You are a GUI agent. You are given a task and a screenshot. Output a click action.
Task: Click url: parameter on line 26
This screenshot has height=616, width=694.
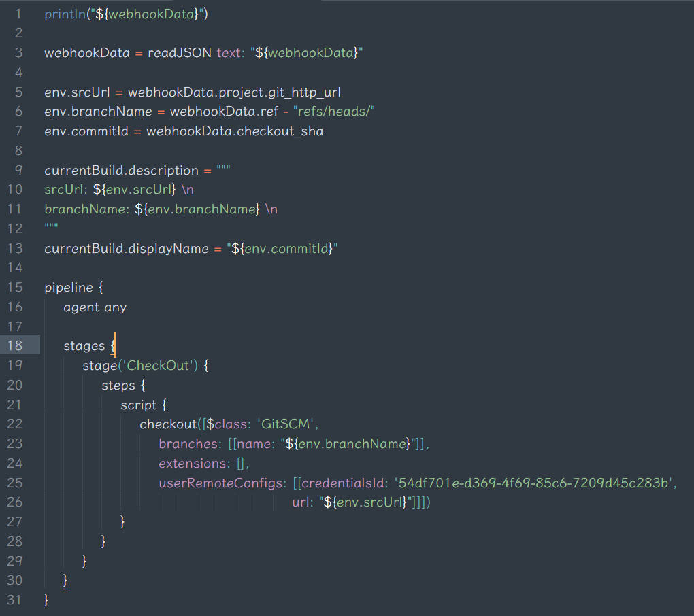pyautogui.click(x=303, y=502)
